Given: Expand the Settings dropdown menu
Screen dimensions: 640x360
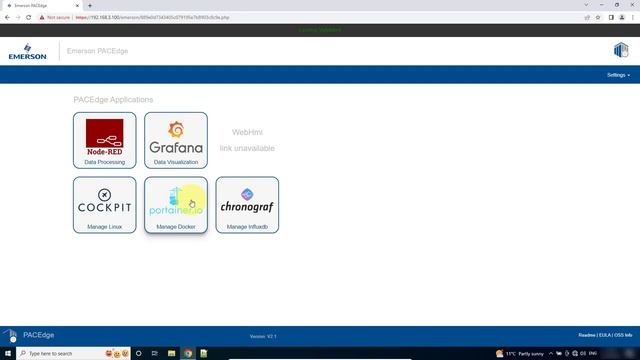Looking at the screenshot, I should point(618,75).
